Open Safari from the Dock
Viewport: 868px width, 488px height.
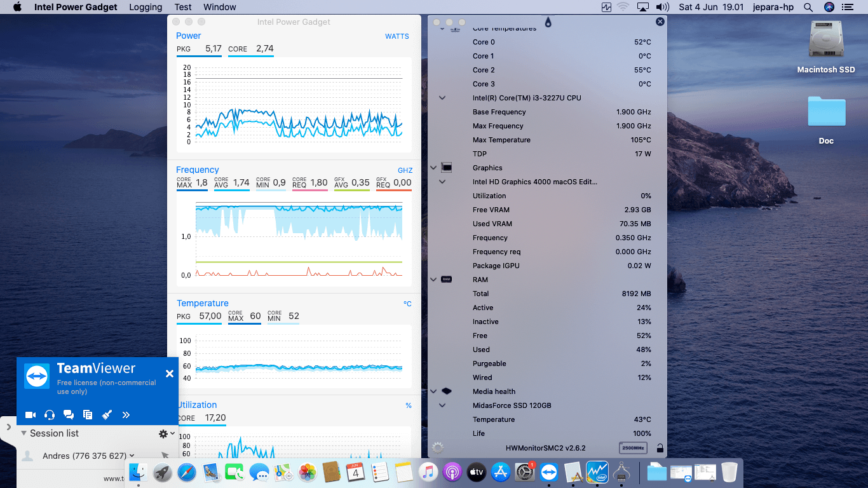click(x=187, y=472)
